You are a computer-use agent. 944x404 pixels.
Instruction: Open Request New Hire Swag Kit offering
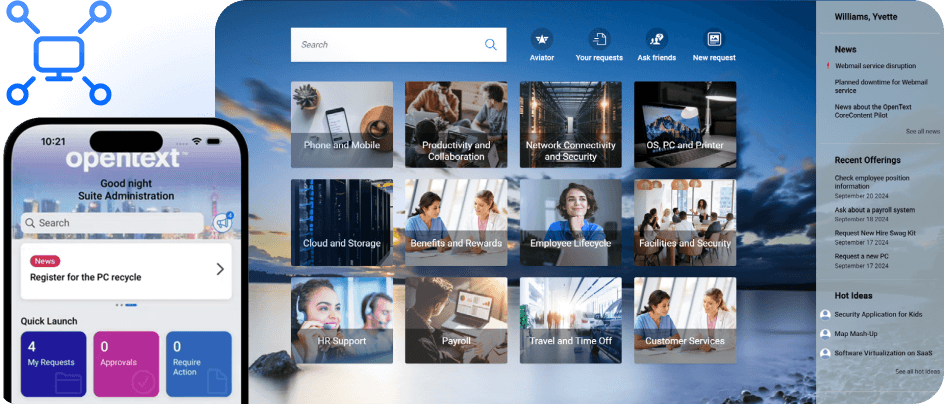(x=875, y=232)
